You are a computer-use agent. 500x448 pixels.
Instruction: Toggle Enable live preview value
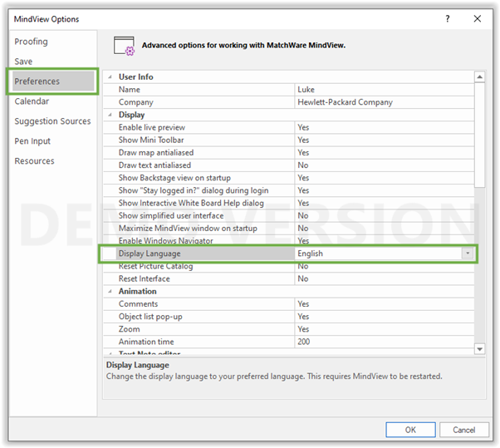pyautogui.click(x=385, y=127)
